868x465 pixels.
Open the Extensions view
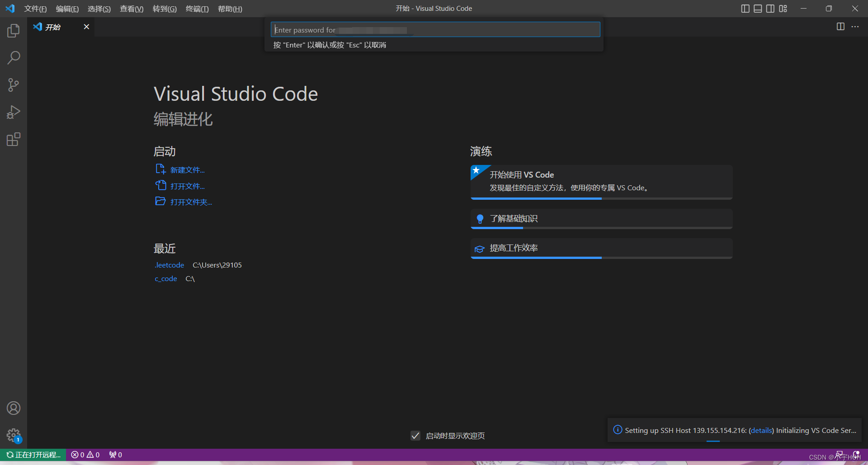coord(14,139)
